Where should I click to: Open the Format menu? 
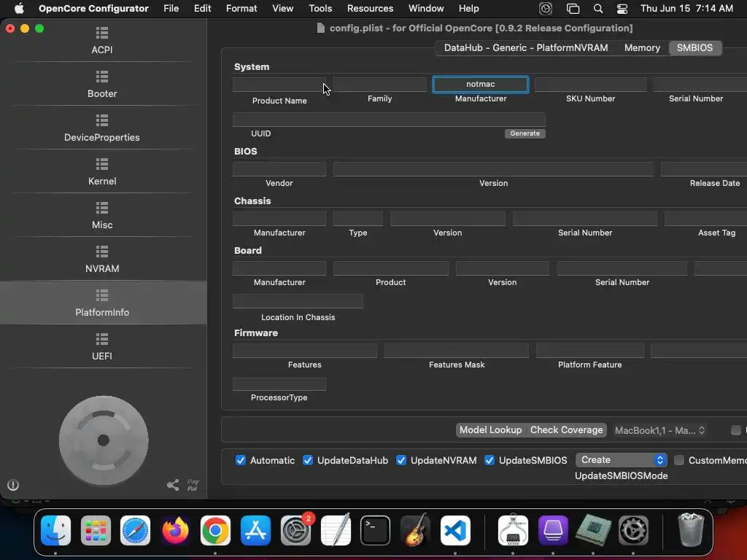[x=241, y=9]
